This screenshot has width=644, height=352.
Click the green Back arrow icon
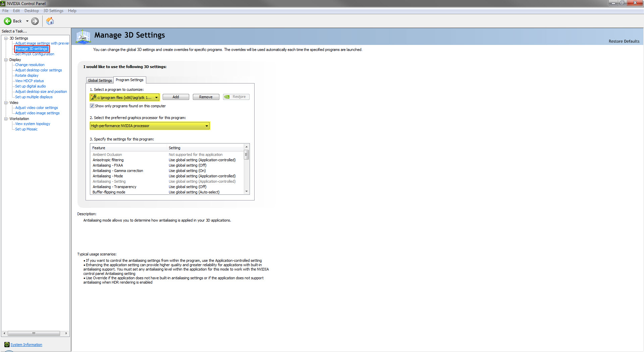(8, 21)
